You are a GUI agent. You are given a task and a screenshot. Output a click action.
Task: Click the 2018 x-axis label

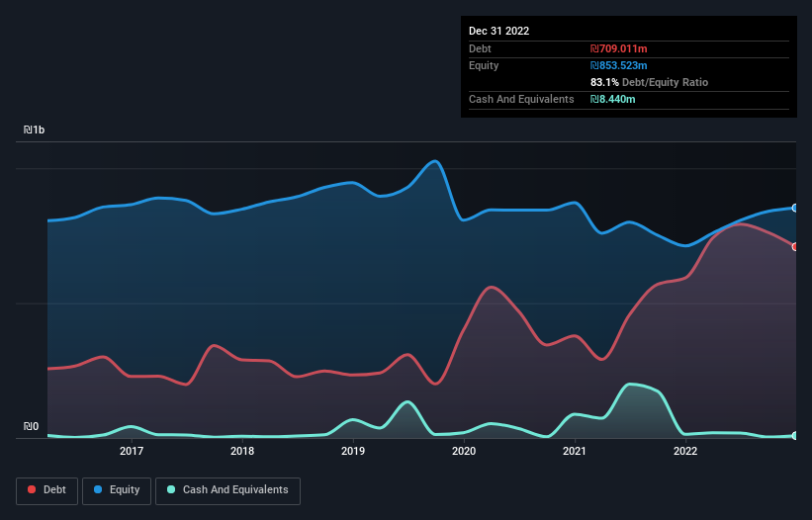(242, 451)
